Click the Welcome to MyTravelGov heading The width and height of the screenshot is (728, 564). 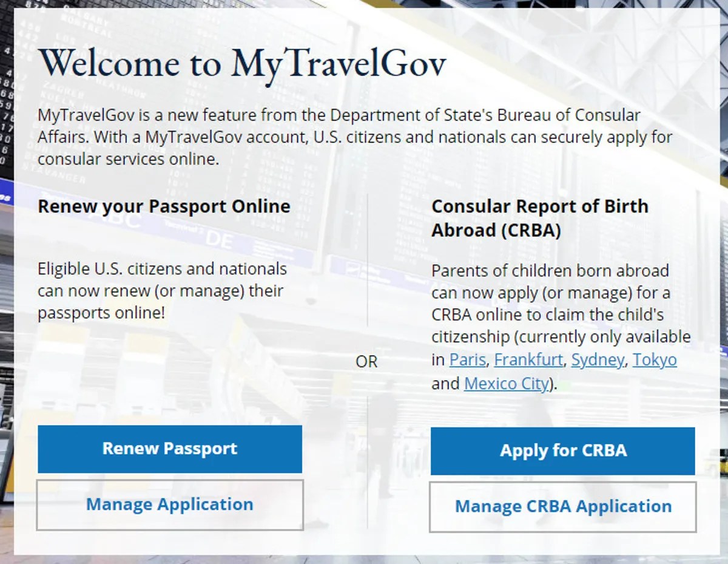[x=241, y=63]
